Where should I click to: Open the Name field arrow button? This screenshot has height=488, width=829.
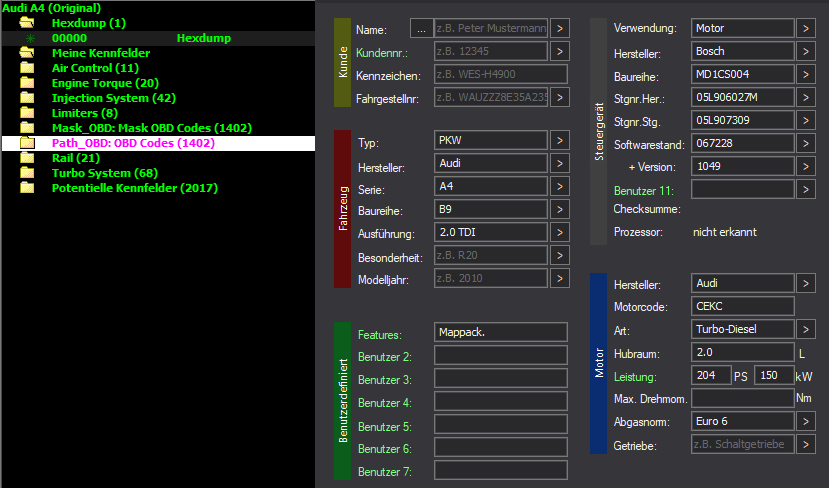560,29
